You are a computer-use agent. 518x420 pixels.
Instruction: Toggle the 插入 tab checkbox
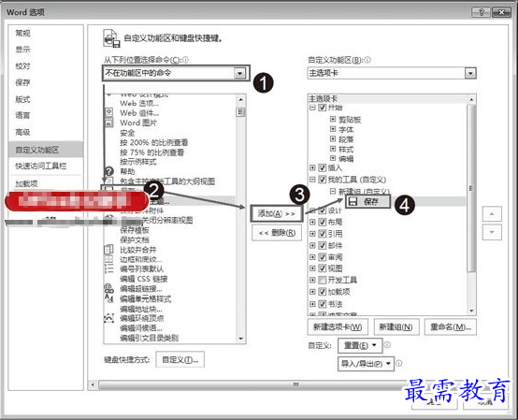[x=322, y=167]
